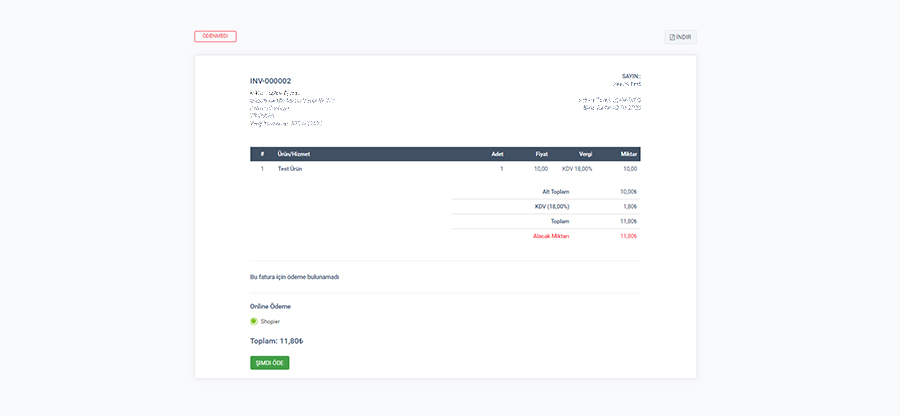Click the Fiyat column header
Image resolution: width=900 pixels, height=416 pixels.
pyautogui.click(x=542, y=154)
